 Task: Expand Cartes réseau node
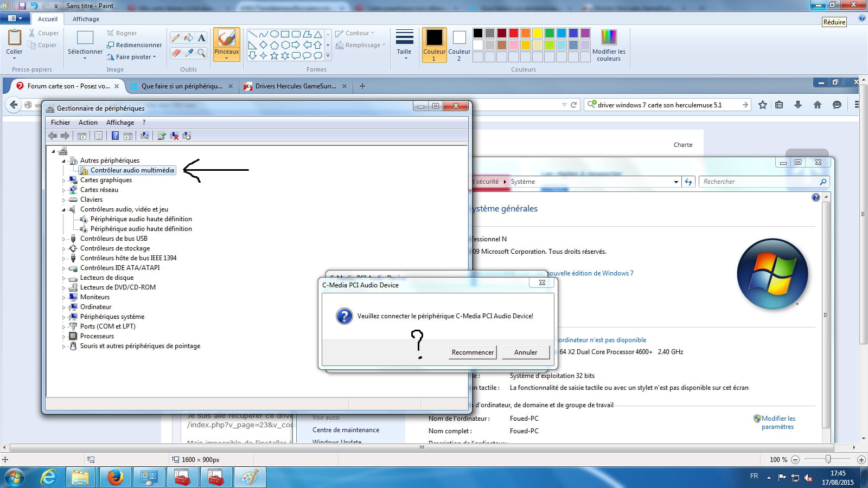pos(63,190)
